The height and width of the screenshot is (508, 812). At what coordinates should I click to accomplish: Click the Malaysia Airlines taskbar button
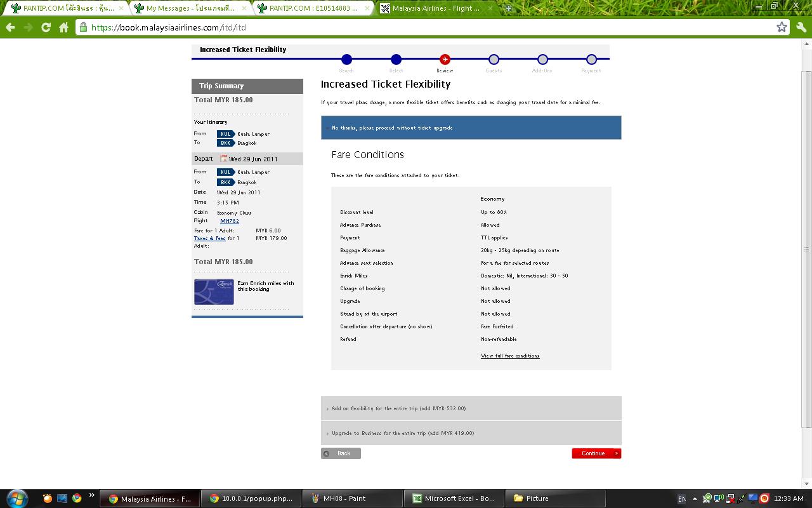coord(150,498)
